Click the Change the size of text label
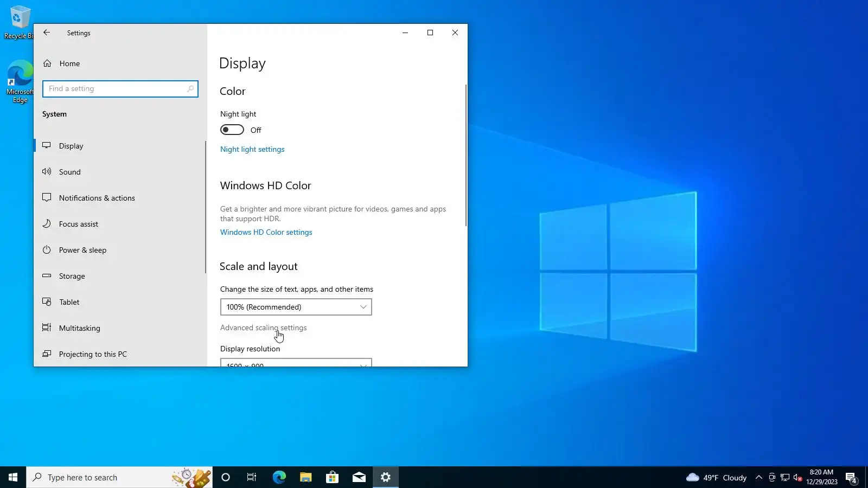868x488 pixels. (297, 289)
